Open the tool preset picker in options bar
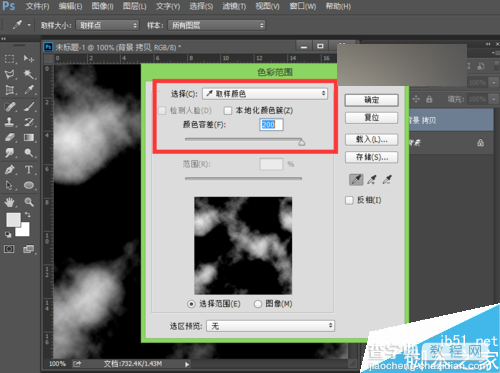500x373 pixels. [29, 25]
